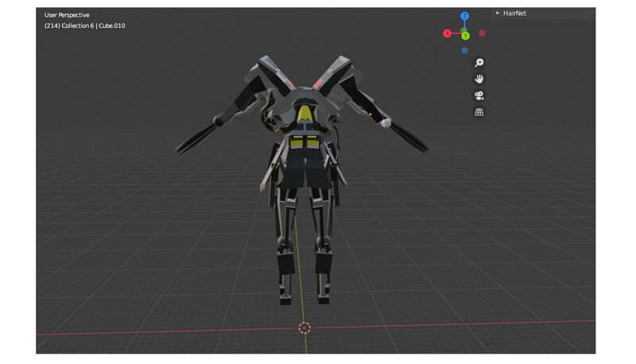Click the red X axis gizmo handle
Screen dimensions: 636x364
(448, 33)
